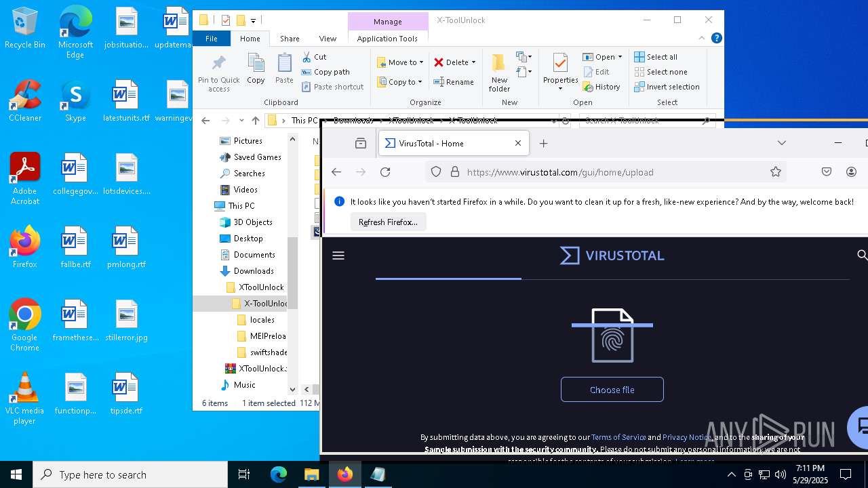Open Firefox Pocket save icon
Image resolution: width=868 pixels, height=488 pixels.
[x=827, y=172]
